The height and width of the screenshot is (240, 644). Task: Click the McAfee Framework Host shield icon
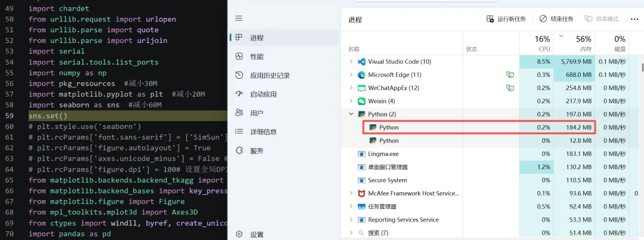pyautogui.click(x=361, y=193)
